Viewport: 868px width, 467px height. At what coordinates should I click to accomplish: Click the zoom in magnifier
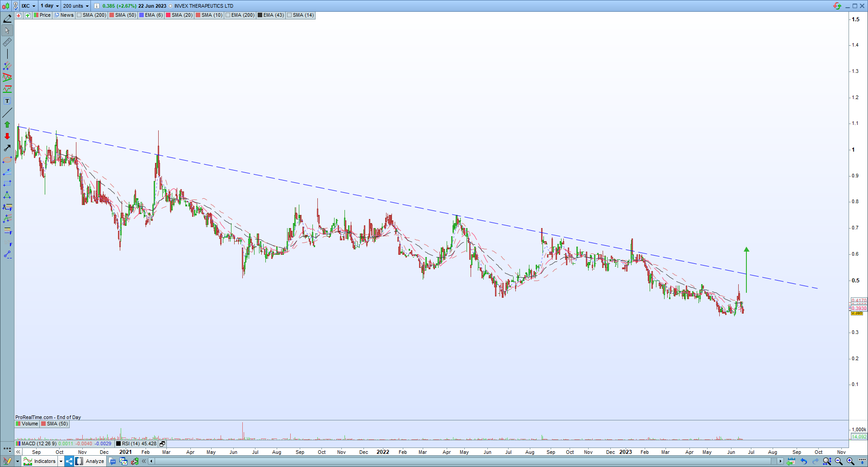pos(850,461)
